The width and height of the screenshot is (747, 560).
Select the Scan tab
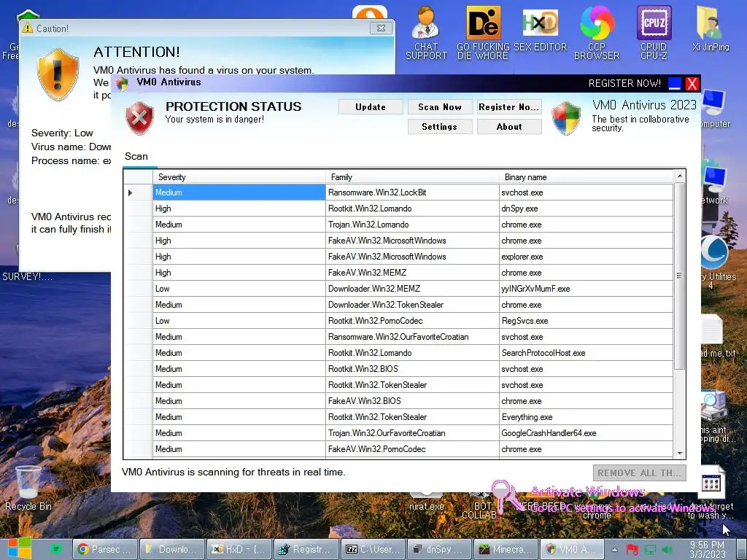[136, 156]
